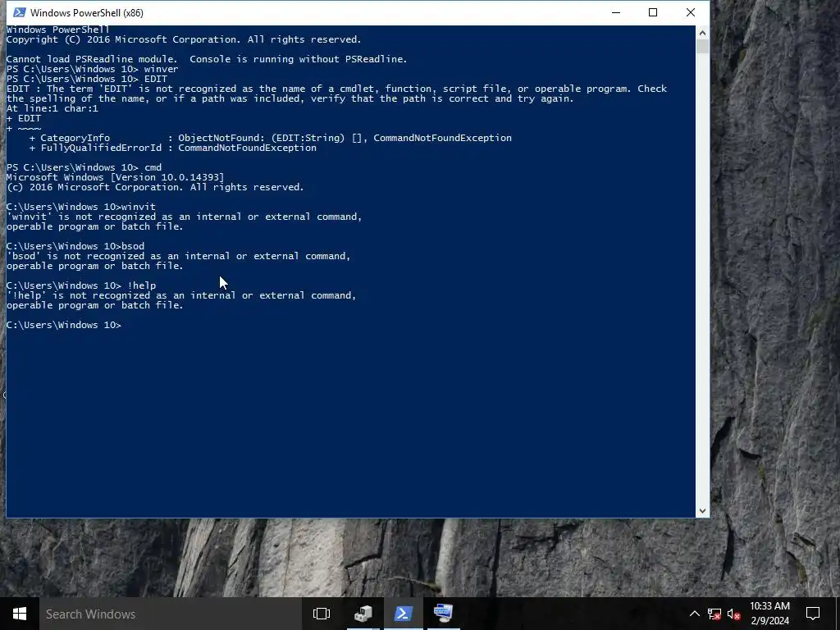Open the muted volume tray icon

pyautogui.click(x=733, y=614)
